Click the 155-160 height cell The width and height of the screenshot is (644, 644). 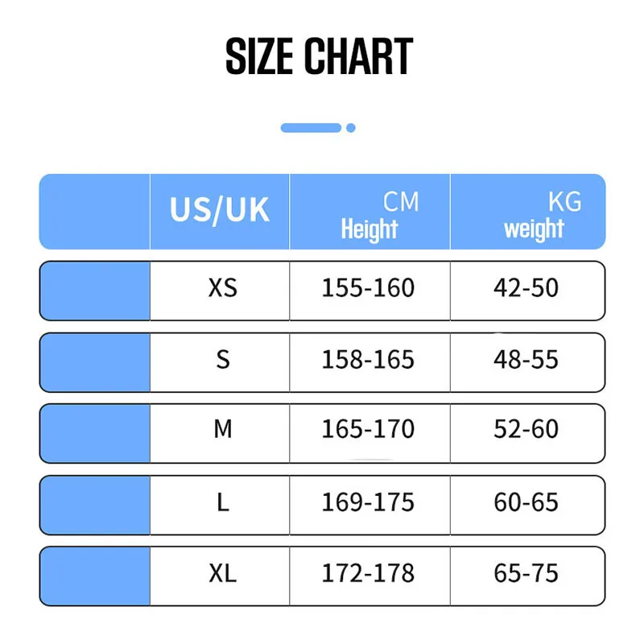click(368, 288)
